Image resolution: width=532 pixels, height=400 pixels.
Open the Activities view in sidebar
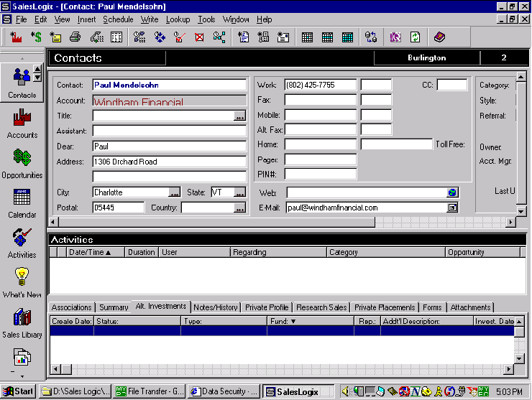pos(22,243)
